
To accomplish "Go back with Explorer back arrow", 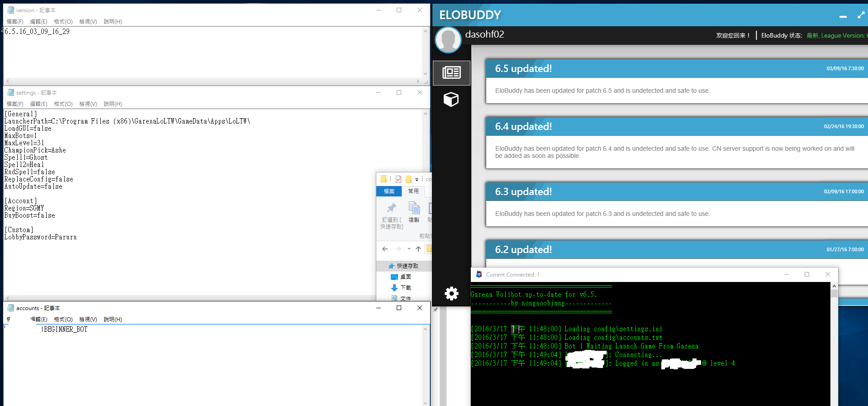I will pyautogui.click(x=385, y=249).
